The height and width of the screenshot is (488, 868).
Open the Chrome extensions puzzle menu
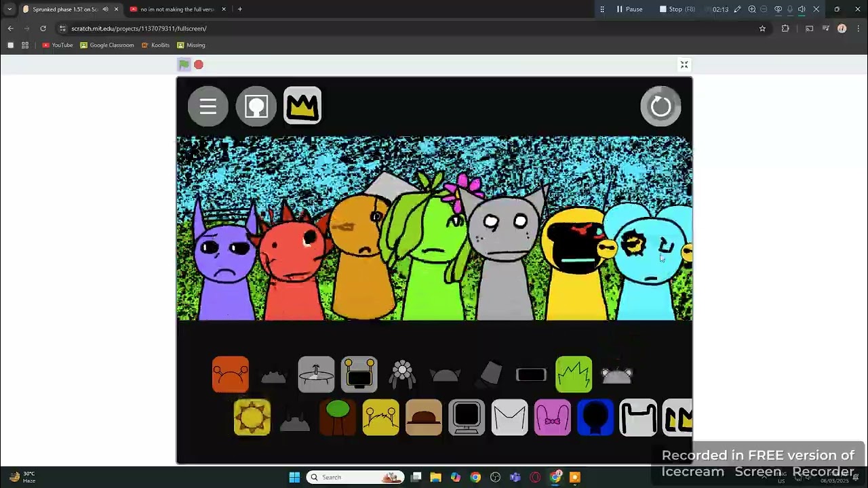(785, 28)
